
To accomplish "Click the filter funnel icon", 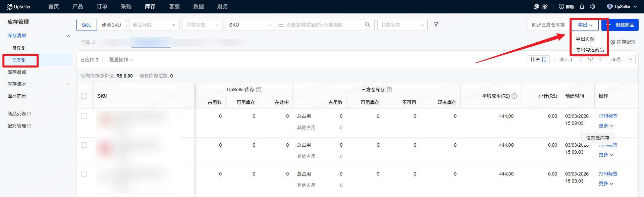I will pos(436,25).
